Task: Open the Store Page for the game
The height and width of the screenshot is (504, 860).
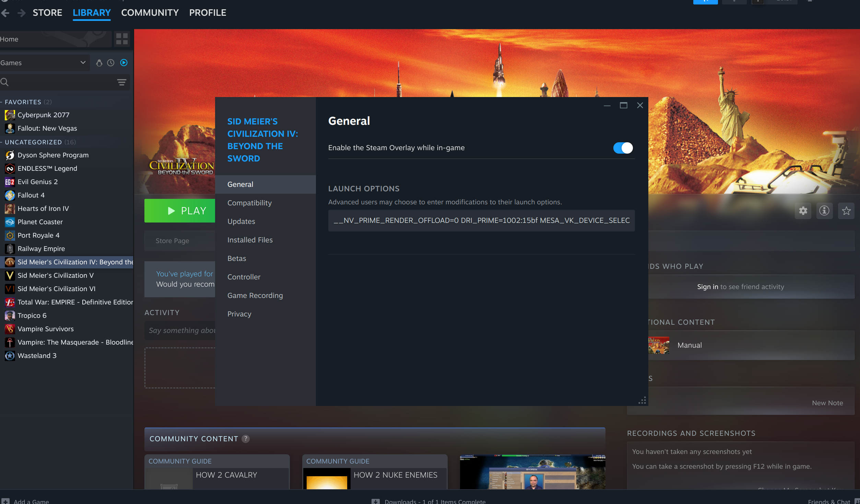Action: [x=172, y=241]
